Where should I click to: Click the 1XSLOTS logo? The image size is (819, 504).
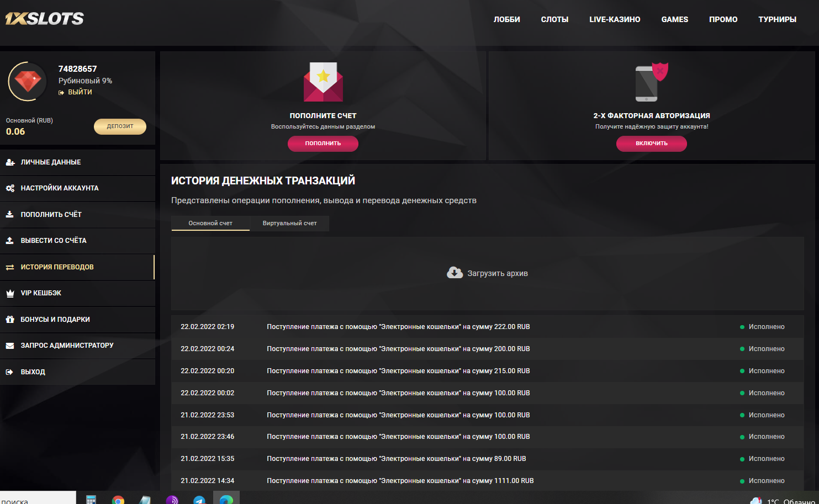[45, 19]
